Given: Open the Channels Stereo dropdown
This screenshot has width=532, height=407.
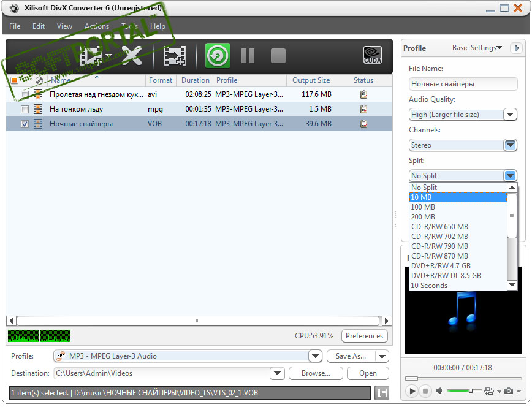Looking at the screenshot, I should point(510,145).
